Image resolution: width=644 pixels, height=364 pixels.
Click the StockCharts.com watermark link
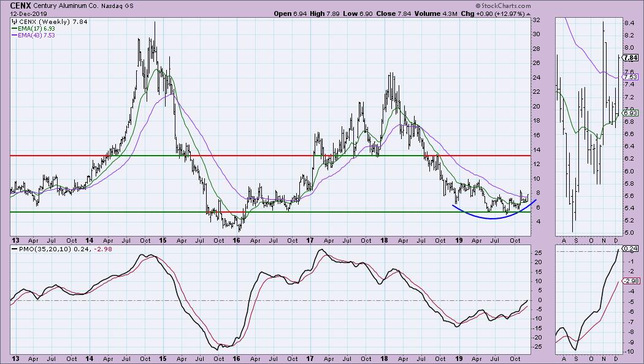(x=503, y=6)
